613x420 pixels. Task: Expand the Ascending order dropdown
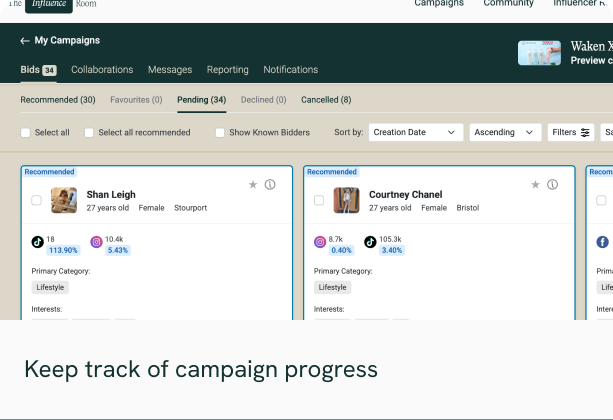point(504,132)
